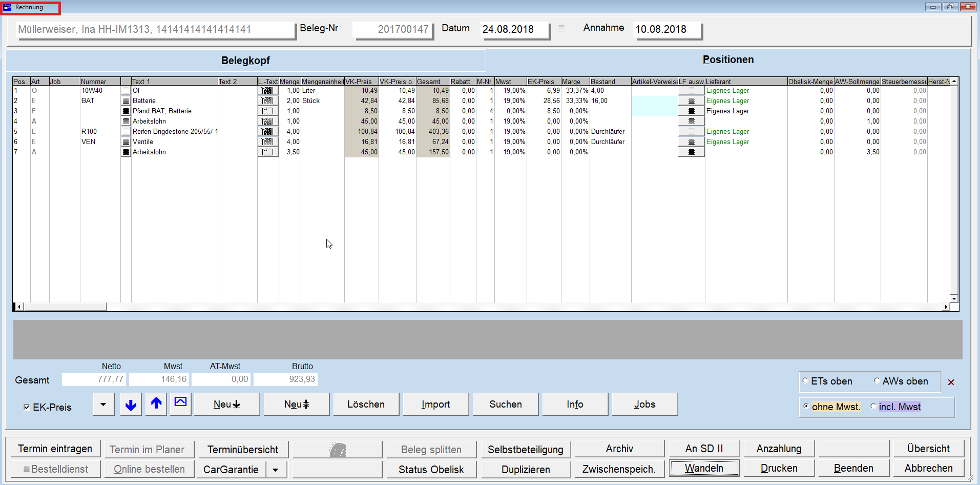The height and width of the screenshot is (485, 980).
Task: Open the dropdown arrow next to EK-Preis
Action: (103, 405)
